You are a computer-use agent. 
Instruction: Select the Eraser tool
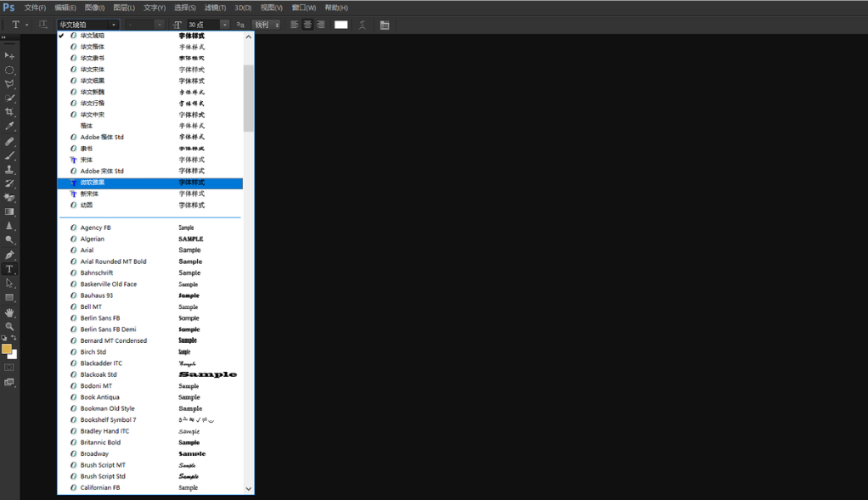pos(9,198)
